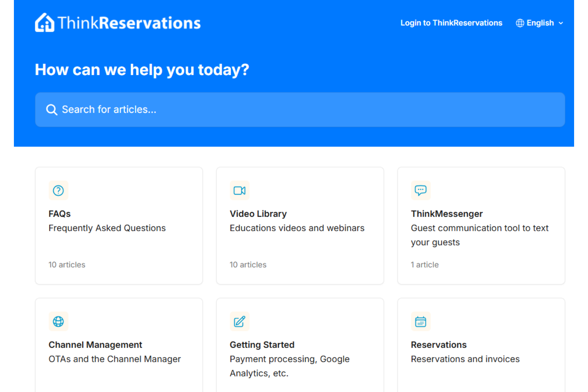Open the ThinkMessenger collection title

tap(447, 214)
